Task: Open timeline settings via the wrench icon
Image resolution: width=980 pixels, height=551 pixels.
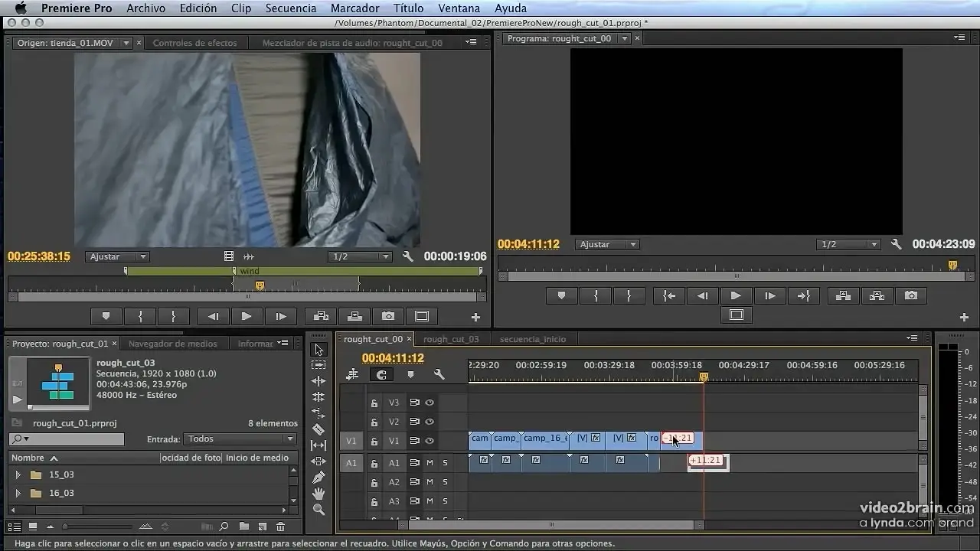Action: [439, 375]
